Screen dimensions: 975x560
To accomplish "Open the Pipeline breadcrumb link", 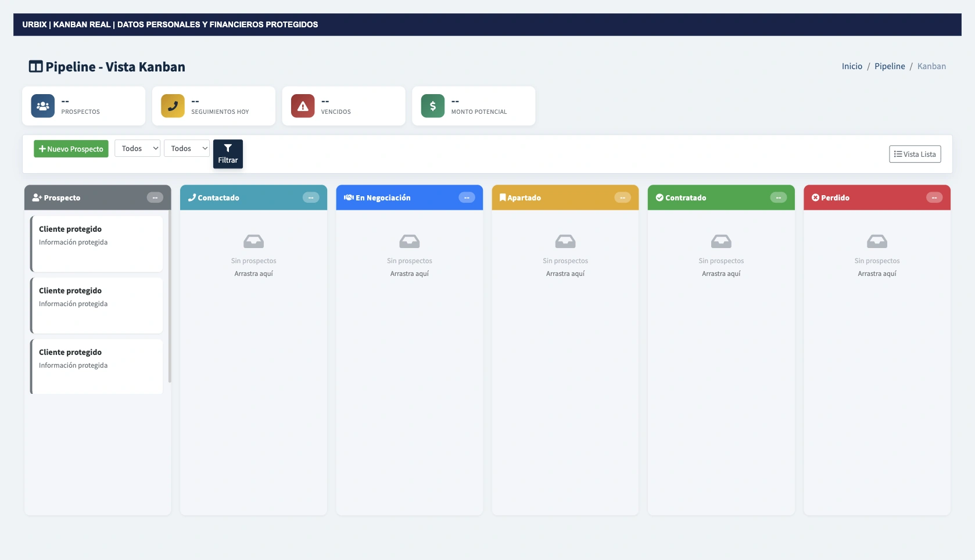I will 890,66.
